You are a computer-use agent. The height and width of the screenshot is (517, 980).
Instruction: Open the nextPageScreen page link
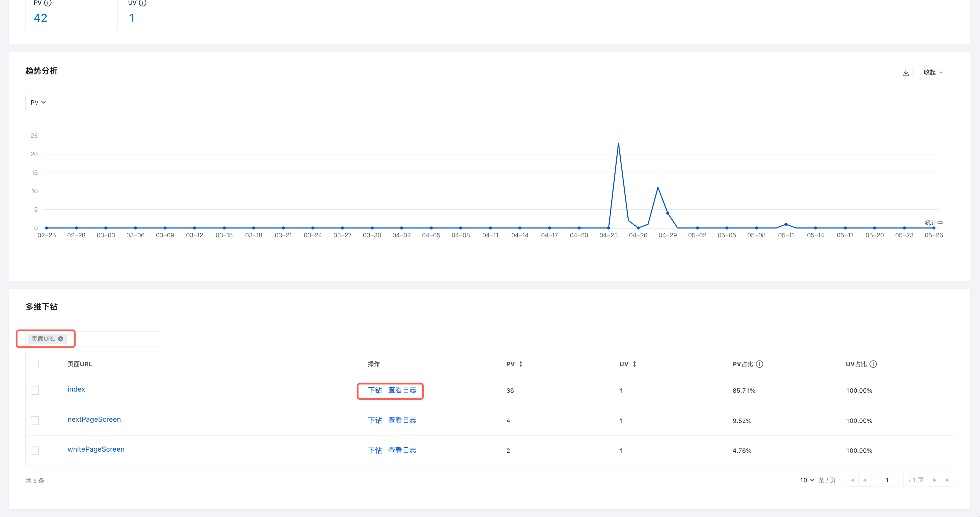[94, 419]
